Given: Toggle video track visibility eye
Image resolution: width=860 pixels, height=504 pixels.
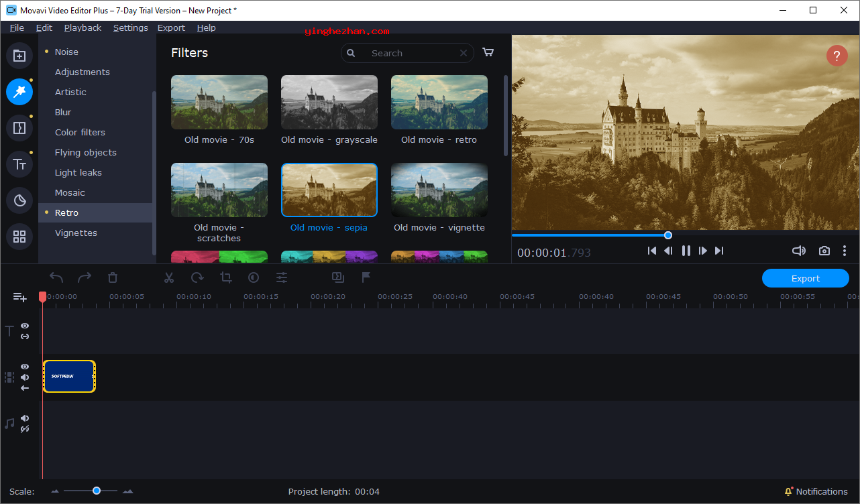Looking at the screenshot, I should (x=25, y=367).
